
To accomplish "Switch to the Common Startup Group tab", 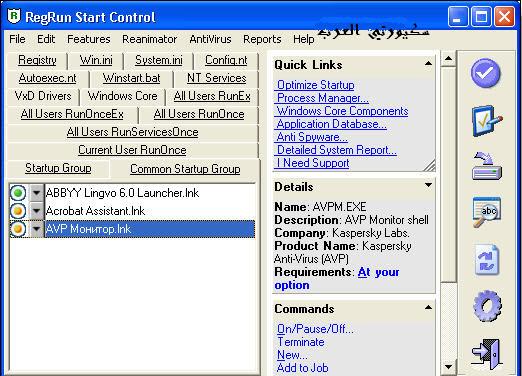I will pyautogui.click(x=185, y=169).
